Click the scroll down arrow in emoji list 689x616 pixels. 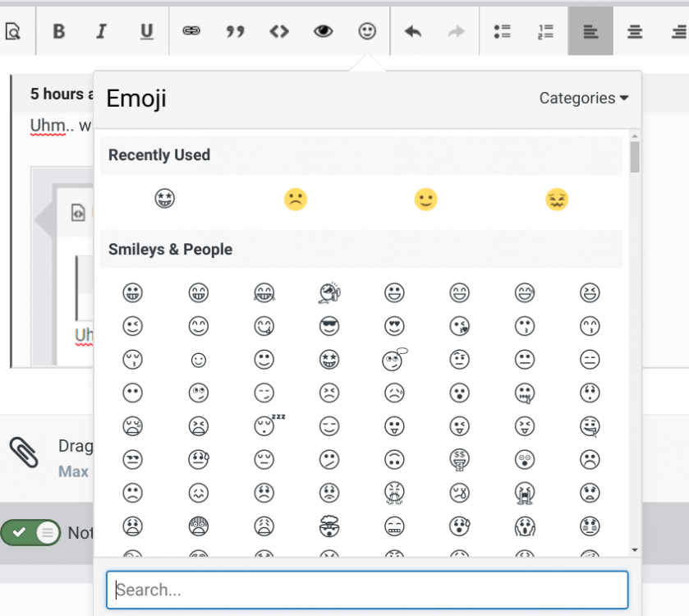(634, 549)
